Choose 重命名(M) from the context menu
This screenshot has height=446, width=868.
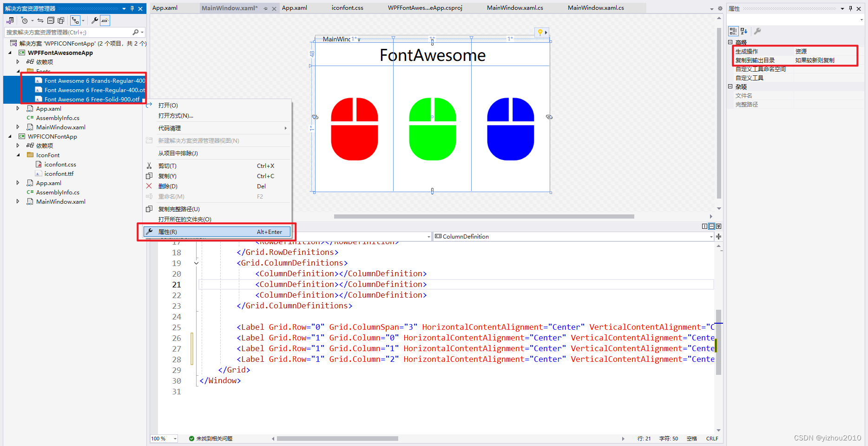click(x=171, y=196)
